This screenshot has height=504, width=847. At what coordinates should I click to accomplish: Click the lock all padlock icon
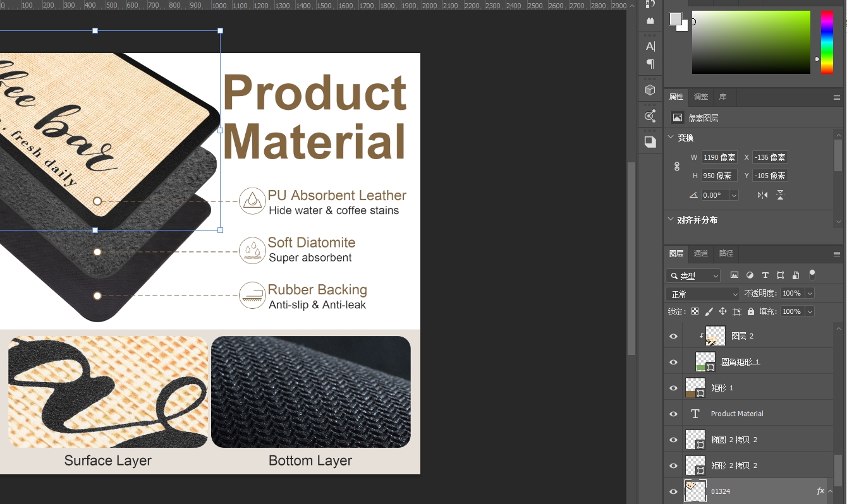coord(751,311)
